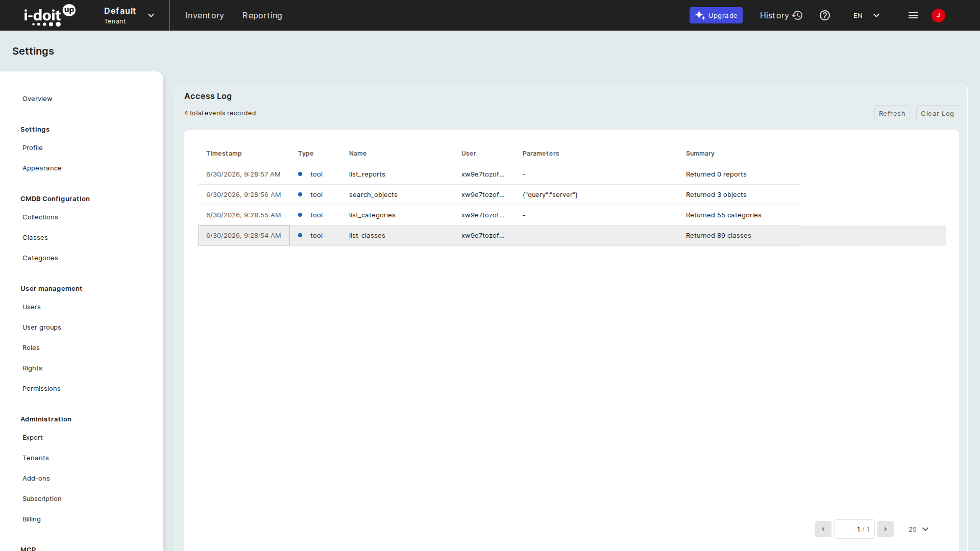
Task: Sort by Name column header
Action: (358, 153)
